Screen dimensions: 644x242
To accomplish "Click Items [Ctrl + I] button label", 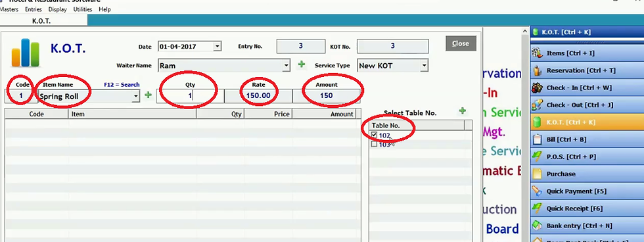I will click(x=570, y=53).
